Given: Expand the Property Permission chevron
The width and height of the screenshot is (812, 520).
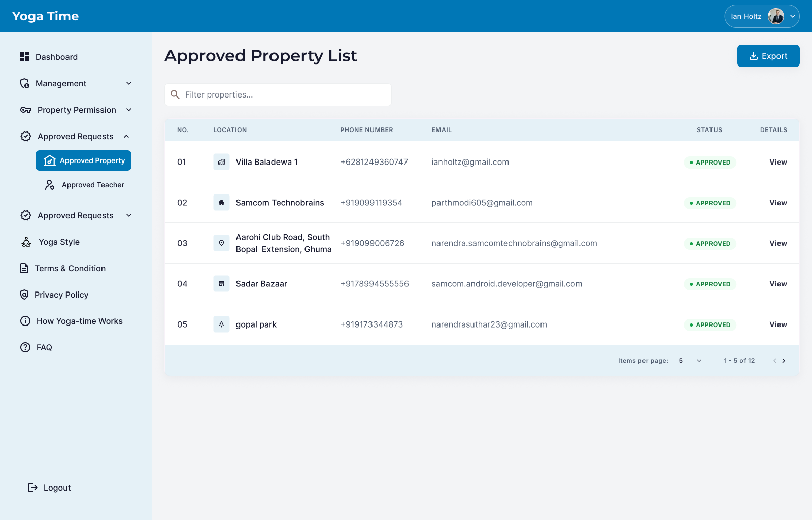Looking at the screenshot, I should (129, 110).
